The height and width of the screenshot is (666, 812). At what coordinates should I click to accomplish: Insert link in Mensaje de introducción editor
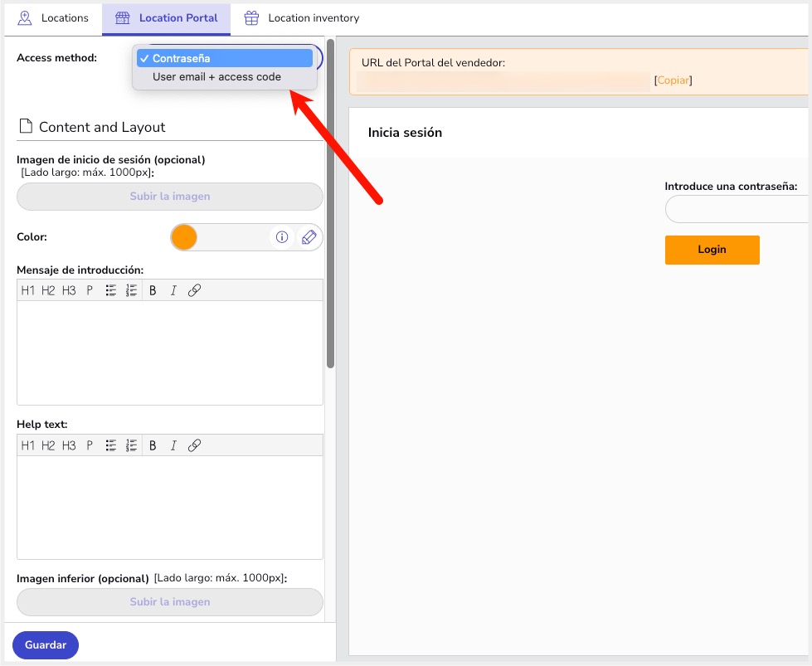[194, 290]
